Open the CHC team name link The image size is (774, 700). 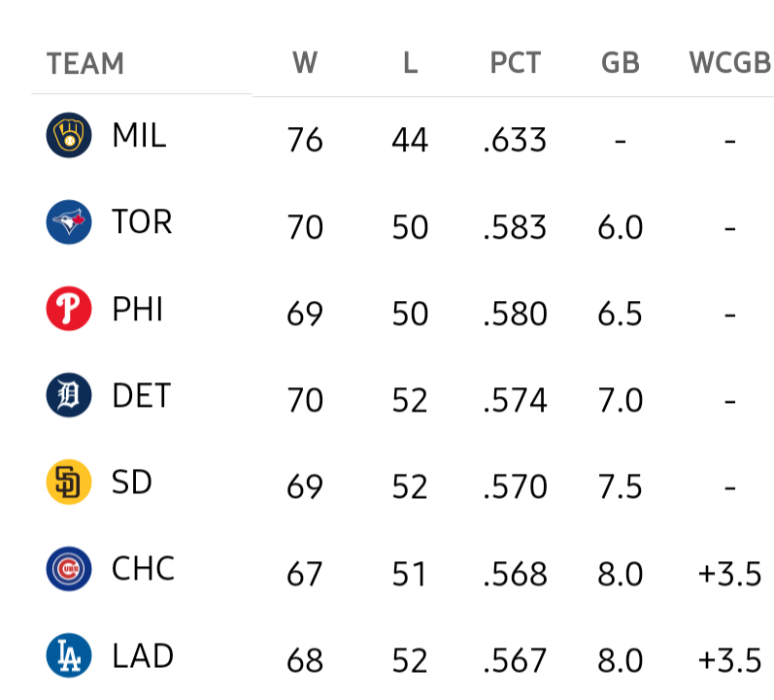tap(144, 568)
